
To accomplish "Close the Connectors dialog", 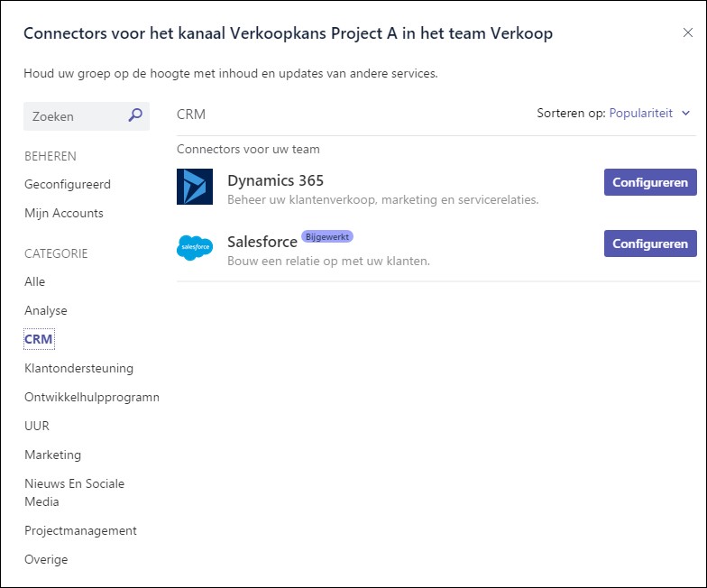I will click(x=687, y=32).
